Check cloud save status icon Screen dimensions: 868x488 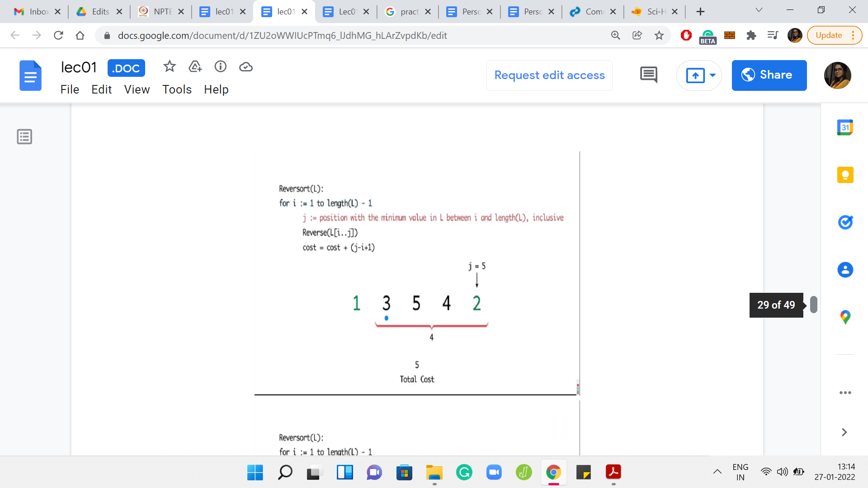point(245,67)
